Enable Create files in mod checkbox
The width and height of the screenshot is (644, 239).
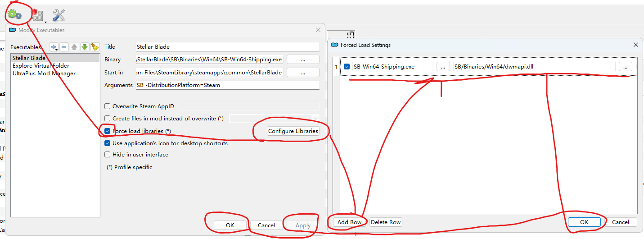(107, 118)
